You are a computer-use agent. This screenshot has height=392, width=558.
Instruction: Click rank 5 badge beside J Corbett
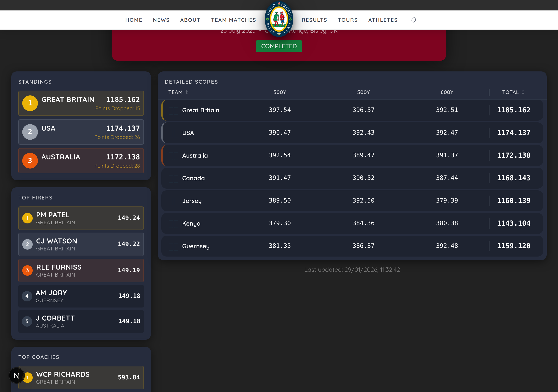[x=27, y=321]
